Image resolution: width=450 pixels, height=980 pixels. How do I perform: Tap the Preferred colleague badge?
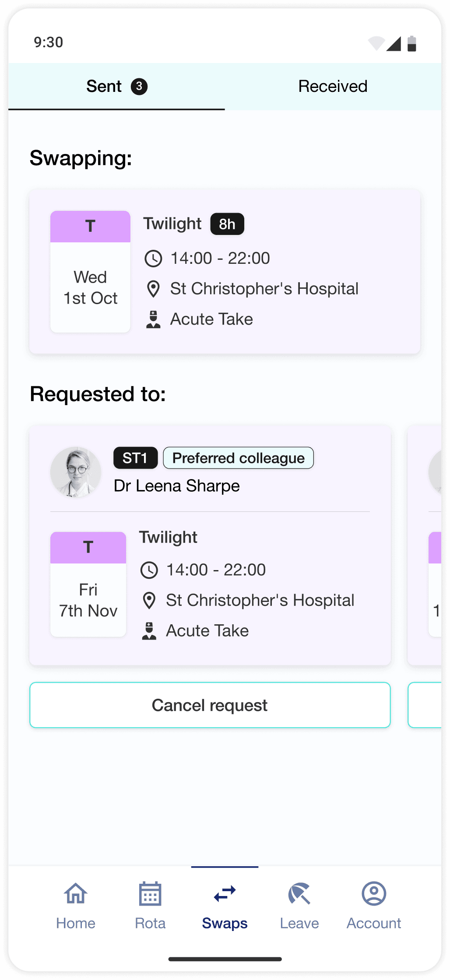pyautogui.click(x=238, y=458)
